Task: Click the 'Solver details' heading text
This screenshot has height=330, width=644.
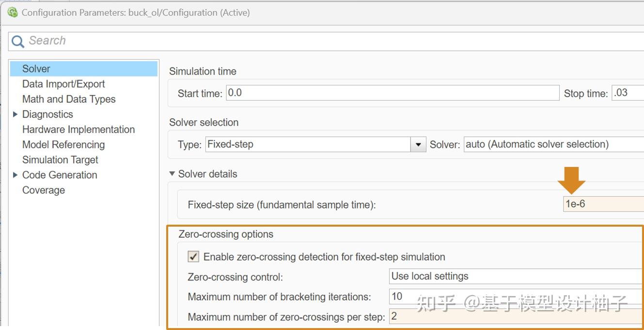Action: [208, 174]
